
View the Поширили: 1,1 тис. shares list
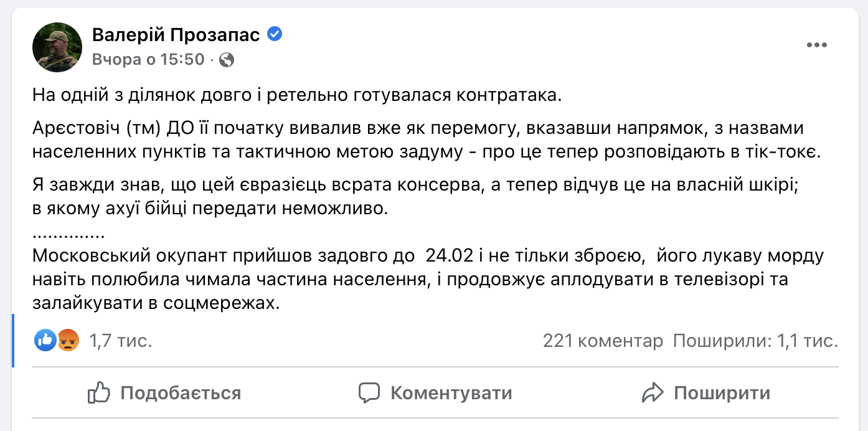coord(755,341)
